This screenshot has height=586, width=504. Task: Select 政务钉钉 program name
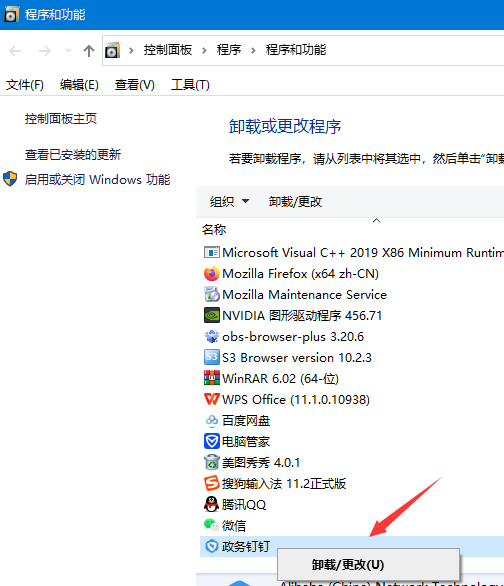point(246,546)
